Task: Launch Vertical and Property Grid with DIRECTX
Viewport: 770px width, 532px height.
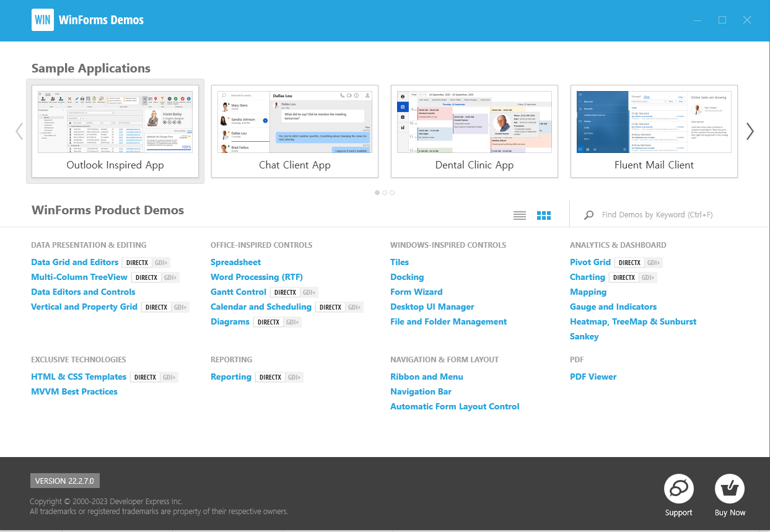Action: (157, 307)
